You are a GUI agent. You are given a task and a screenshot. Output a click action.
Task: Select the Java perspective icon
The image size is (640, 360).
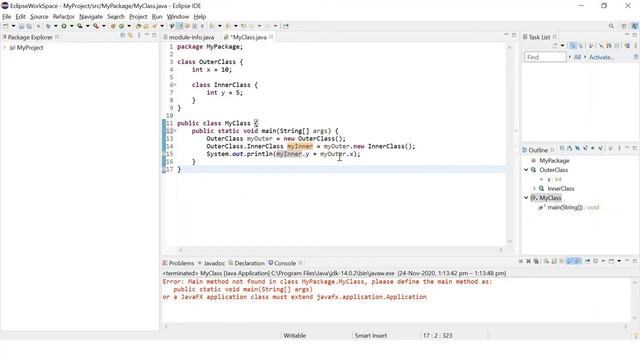[x=634, y=26]
